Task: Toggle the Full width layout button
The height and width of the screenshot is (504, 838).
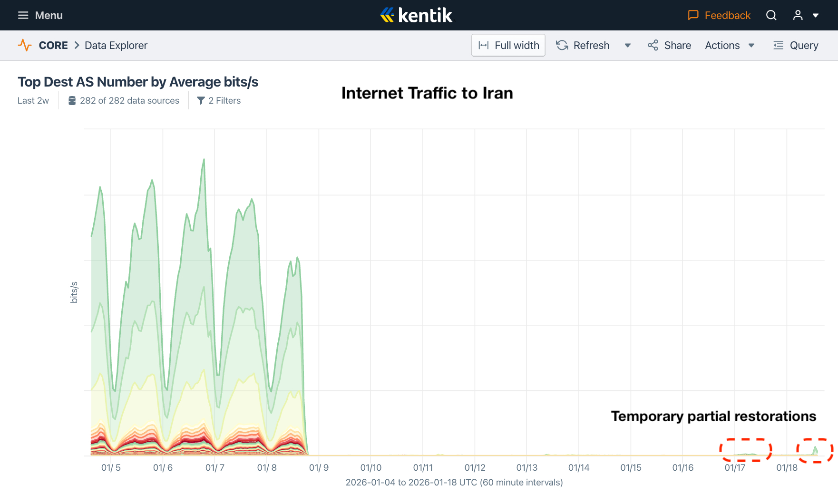Action: [x=508, y=45]
